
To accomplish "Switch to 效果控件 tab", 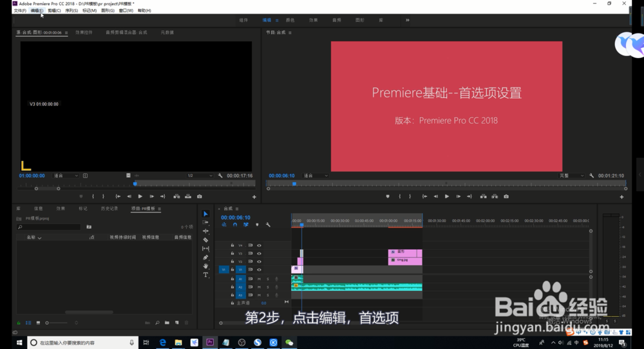I will point(84,32).
